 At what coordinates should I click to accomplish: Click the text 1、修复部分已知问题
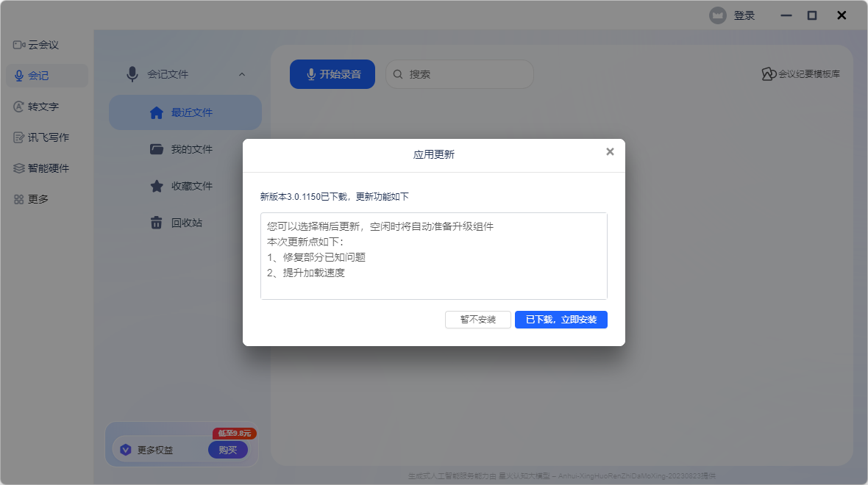pos(316,257)
